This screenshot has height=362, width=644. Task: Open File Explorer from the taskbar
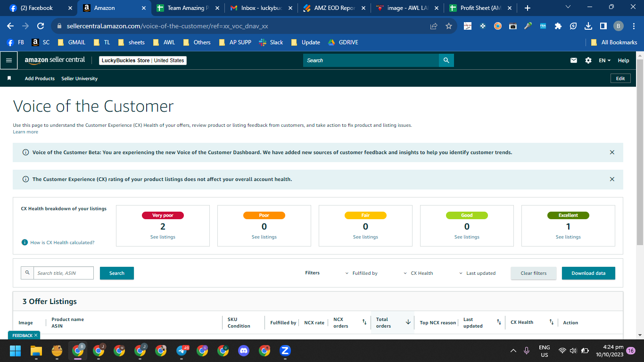point(36,351)
